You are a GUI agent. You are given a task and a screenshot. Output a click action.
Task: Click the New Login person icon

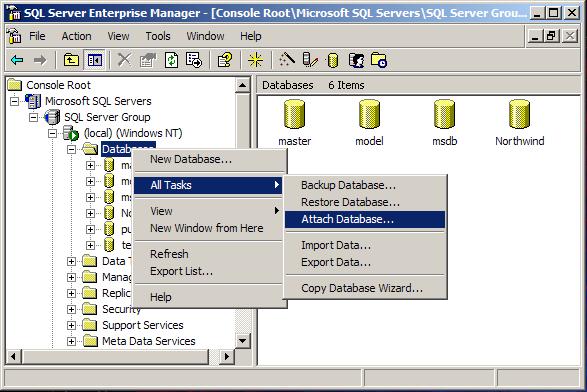[x=356, y=60]
